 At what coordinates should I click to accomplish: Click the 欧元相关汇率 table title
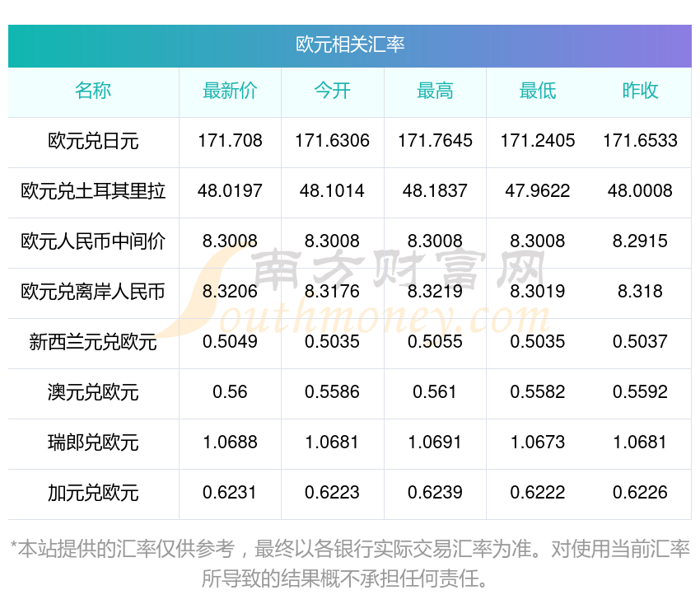coord(350,44)
